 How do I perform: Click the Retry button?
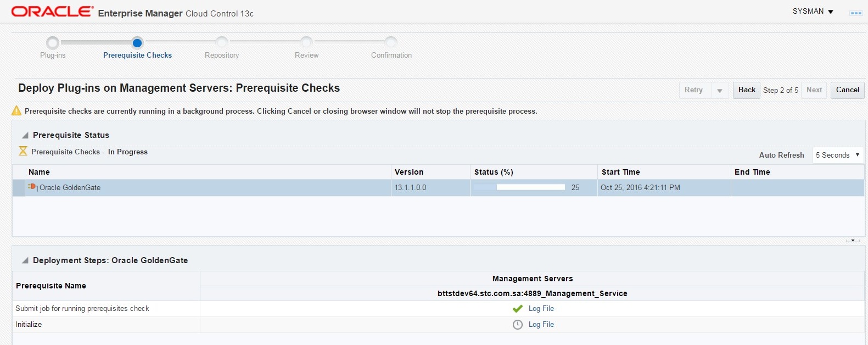[694, 90]
